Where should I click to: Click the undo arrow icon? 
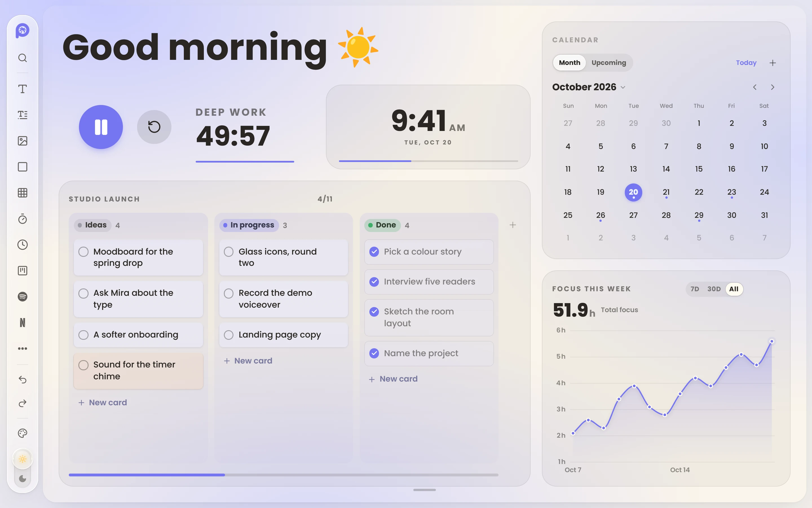coord(23,380)
